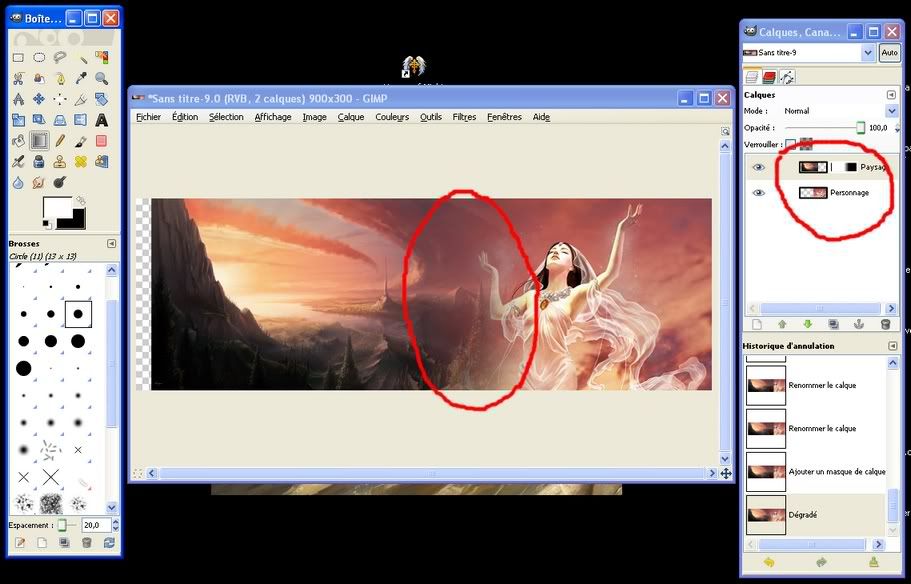Open the Historique d'annulation panel menu arrow

click(892, 346)
